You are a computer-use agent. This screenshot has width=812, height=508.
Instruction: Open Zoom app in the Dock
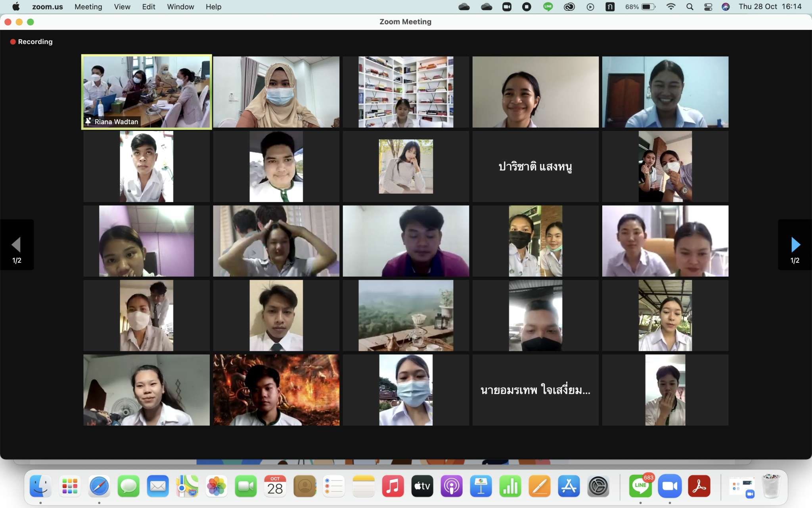click(x=670, y=486)
